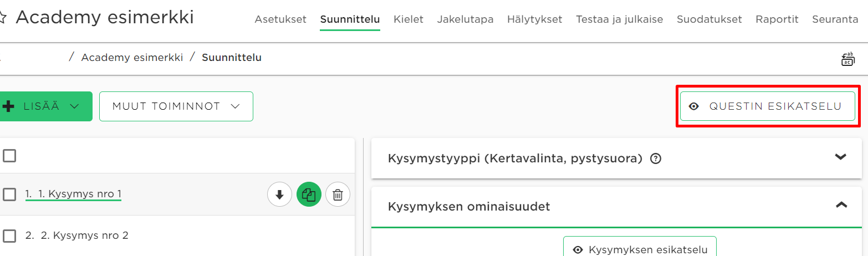Screen dimensions: 868x256
Task: Click the plus icon on the Lisää button
Action: 8,106
